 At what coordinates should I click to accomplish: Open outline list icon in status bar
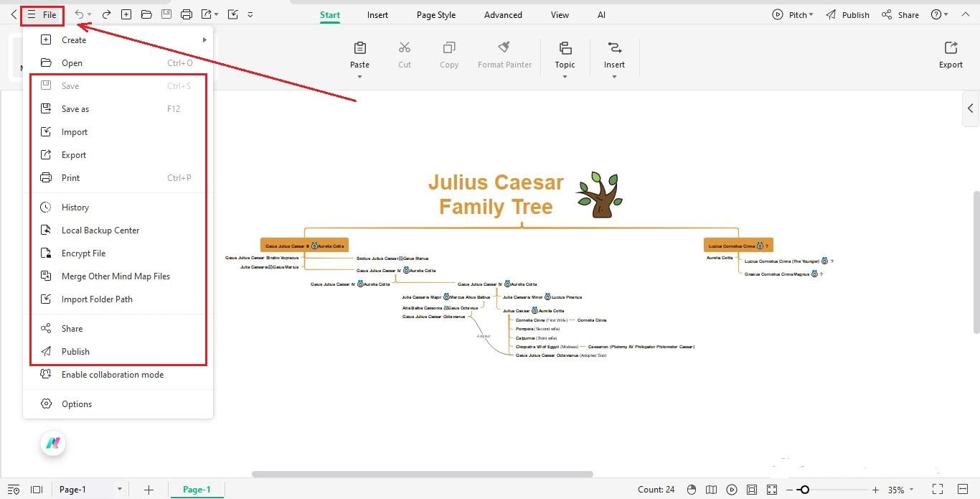point(14,490)
